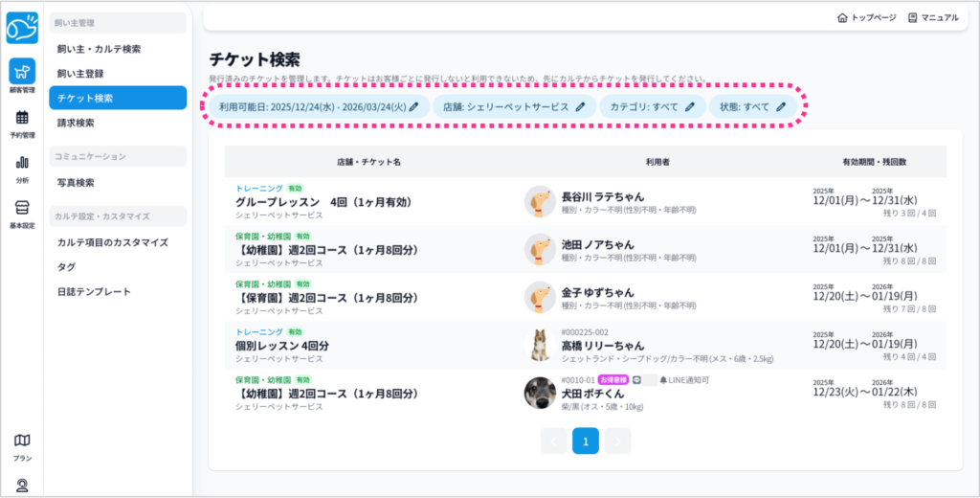The height and width of the screenshot is (498, 980).
Task: Select チケット検索 in the sidebar
Action: 117,98
